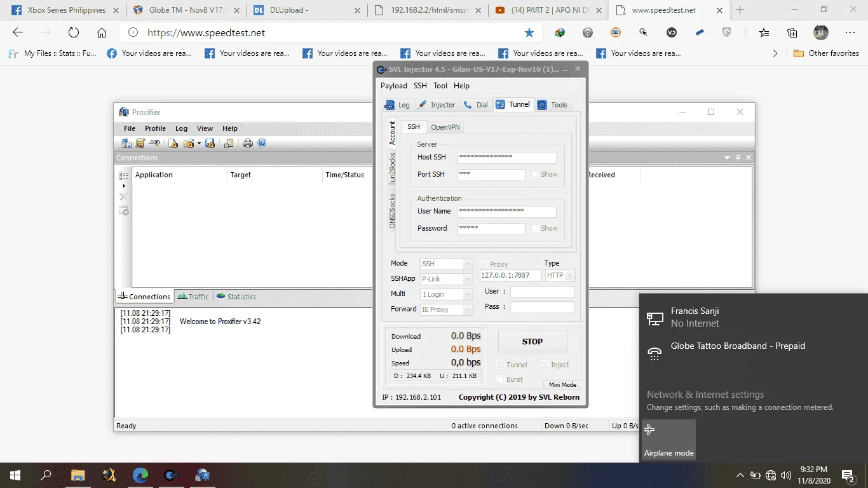Viewport: 868px width, 488px height.
Task: Switch to Statistics tab in Proxifier
Action: coord(236,297)
